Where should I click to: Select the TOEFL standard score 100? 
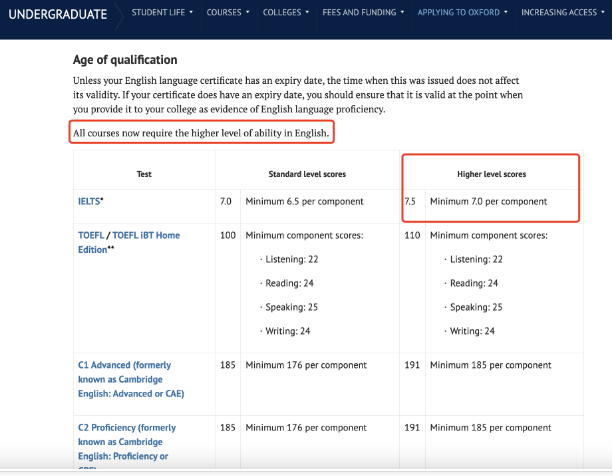pos(228,235)
